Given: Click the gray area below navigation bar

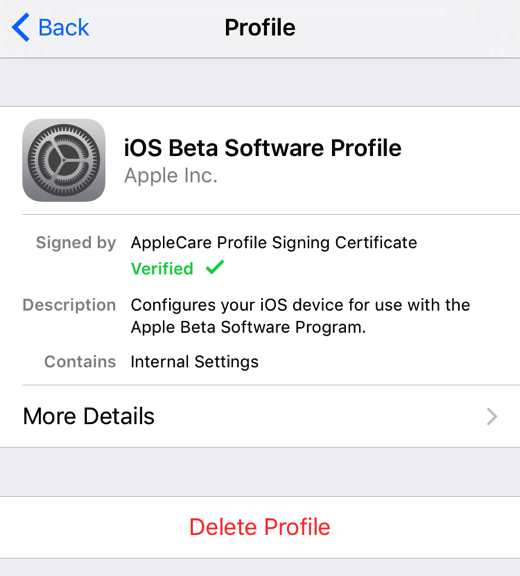Looking at the screenshot, I should pyautogui.click(x=260, y=82).
